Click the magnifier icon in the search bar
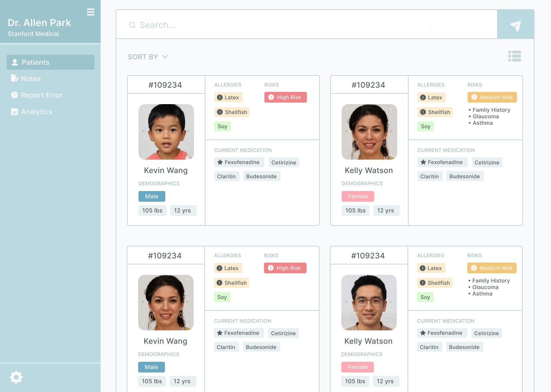Image resolution: width=551 pixels, height=392 pixels. point(132,25)
